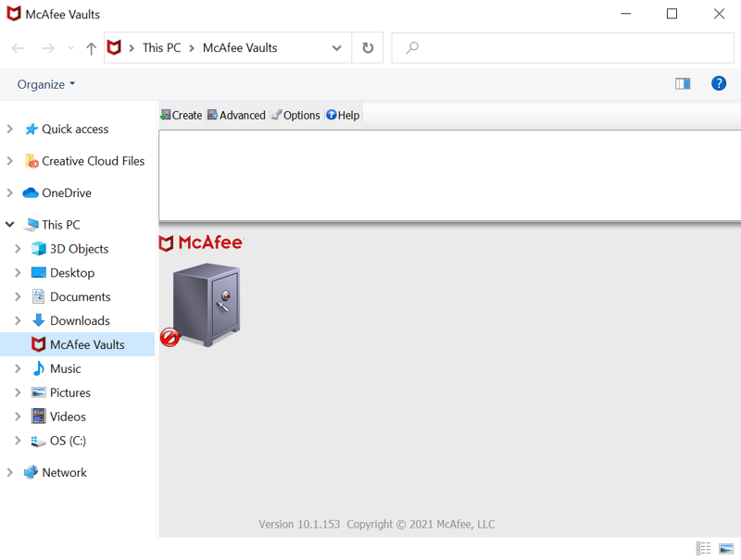
Task: Toggle the preview pane icon
Action: point(683,84)
